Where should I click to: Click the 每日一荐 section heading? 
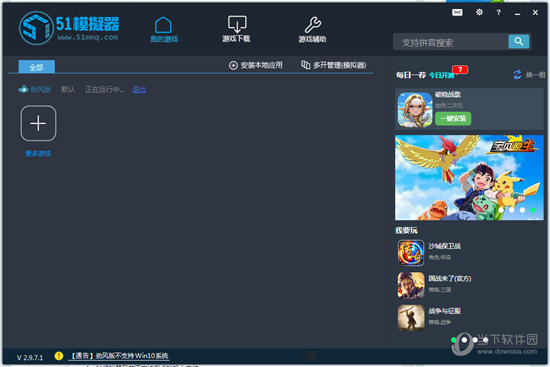tap(411, 75)
